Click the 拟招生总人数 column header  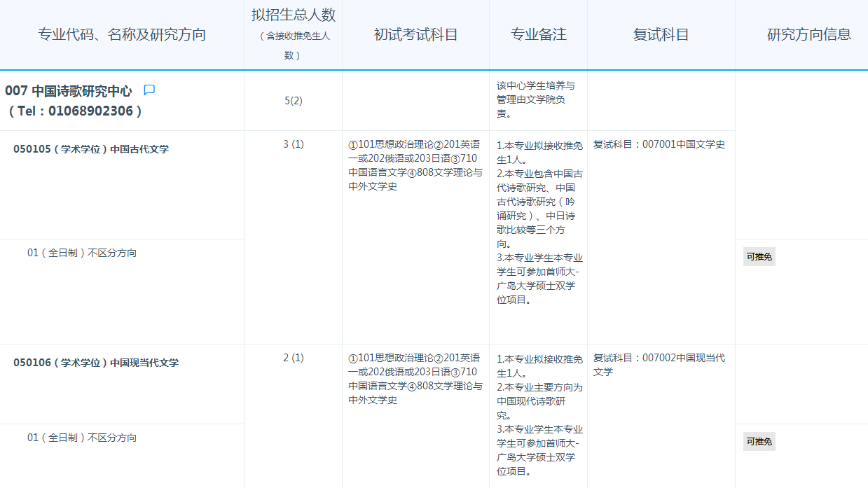(293, 15)
